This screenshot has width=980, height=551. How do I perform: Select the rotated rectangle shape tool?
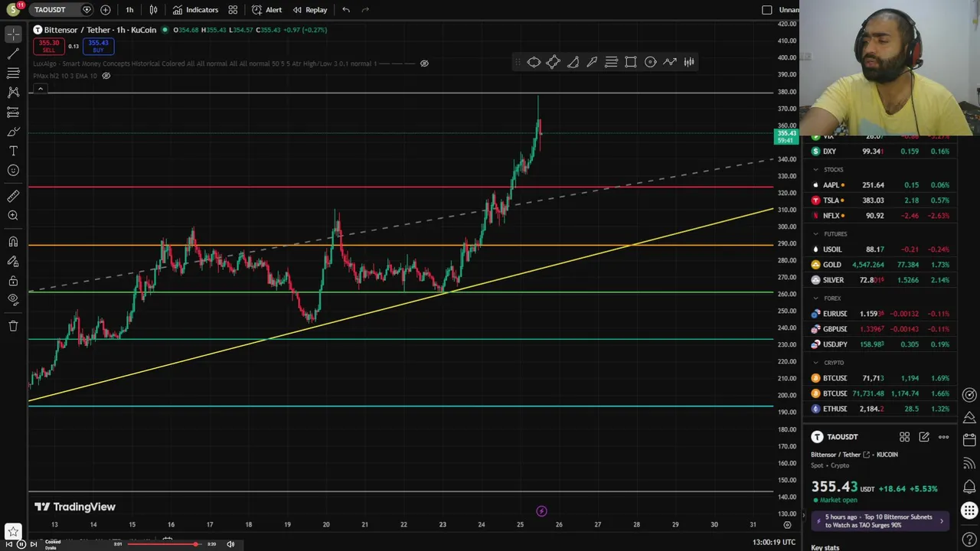[x=553, y=62]
